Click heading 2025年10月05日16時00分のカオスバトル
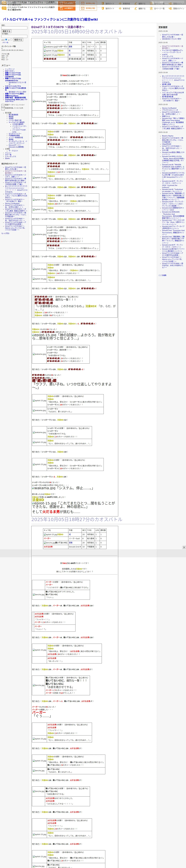Image resolution: width=186 pixels, height=868 pixels. [x=77, y=32]
